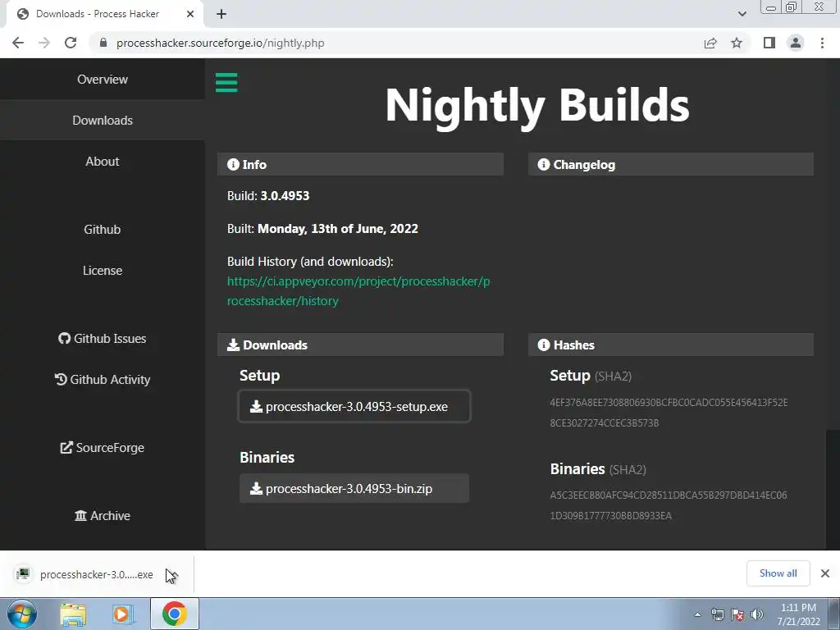Click the page vertical scrollbar thumb
Screen dimensions: 840x630
833,489
